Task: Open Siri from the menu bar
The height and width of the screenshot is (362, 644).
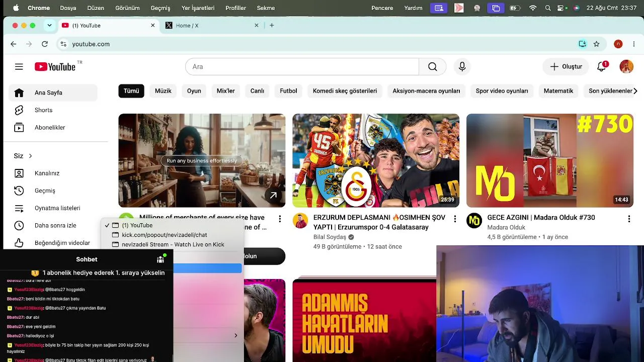Action: [x=576, y=8]
